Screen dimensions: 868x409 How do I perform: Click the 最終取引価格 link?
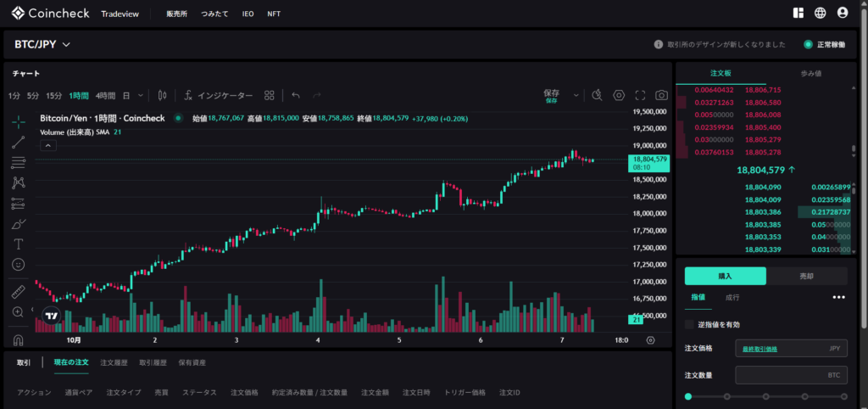point(759,349)
